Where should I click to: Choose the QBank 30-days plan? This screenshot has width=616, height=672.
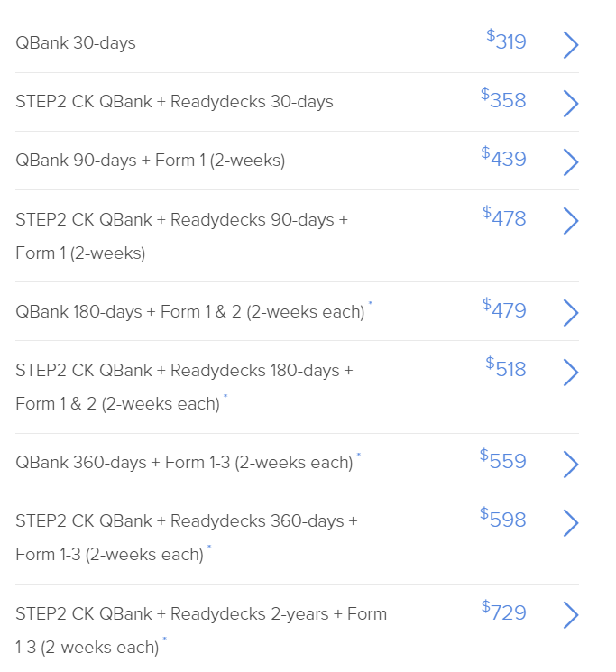click(x=76, y=43)
